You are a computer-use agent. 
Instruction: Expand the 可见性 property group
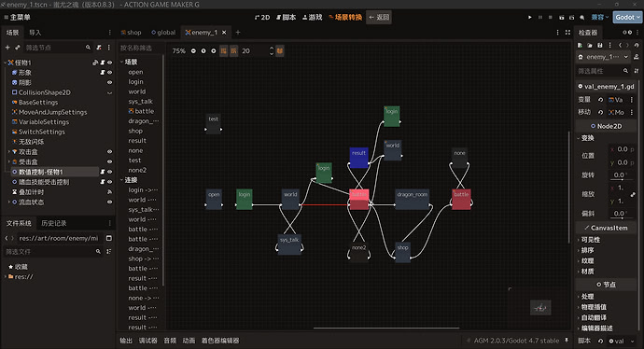pyautogui.click(x=591, y=240)
